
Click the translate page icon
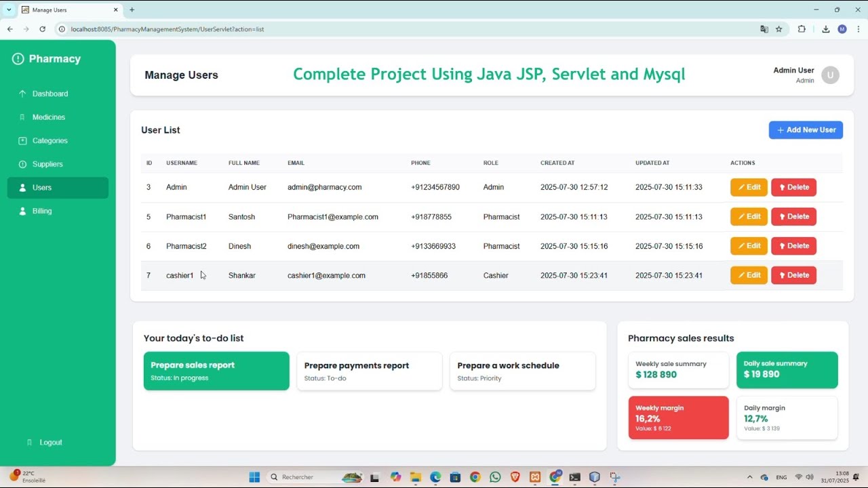coord(764,29)
